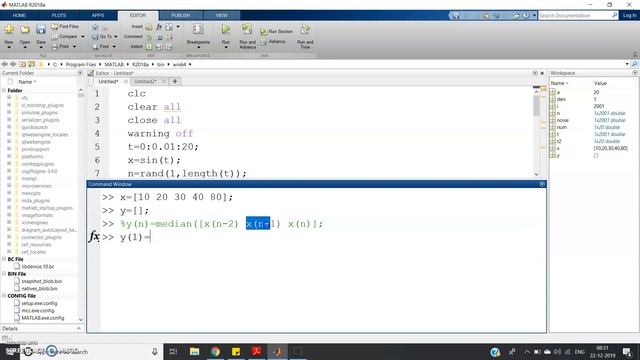Open Chrome from taskbar

[215, 351]
